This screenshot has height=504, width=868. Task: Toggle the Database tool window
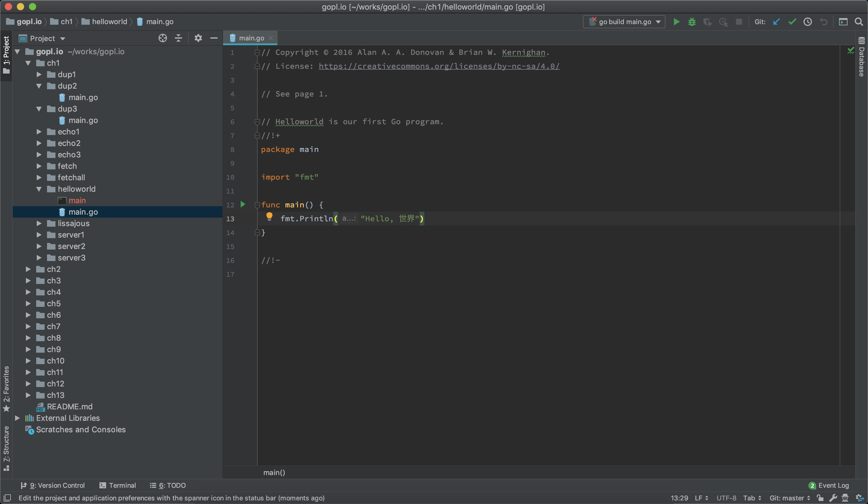tap(861, 57)
